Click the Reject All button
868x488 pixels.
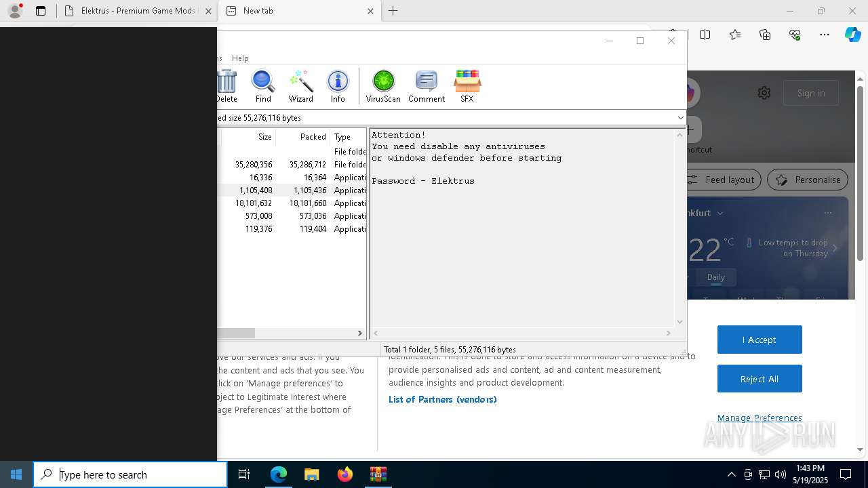[x=759, y=379]
